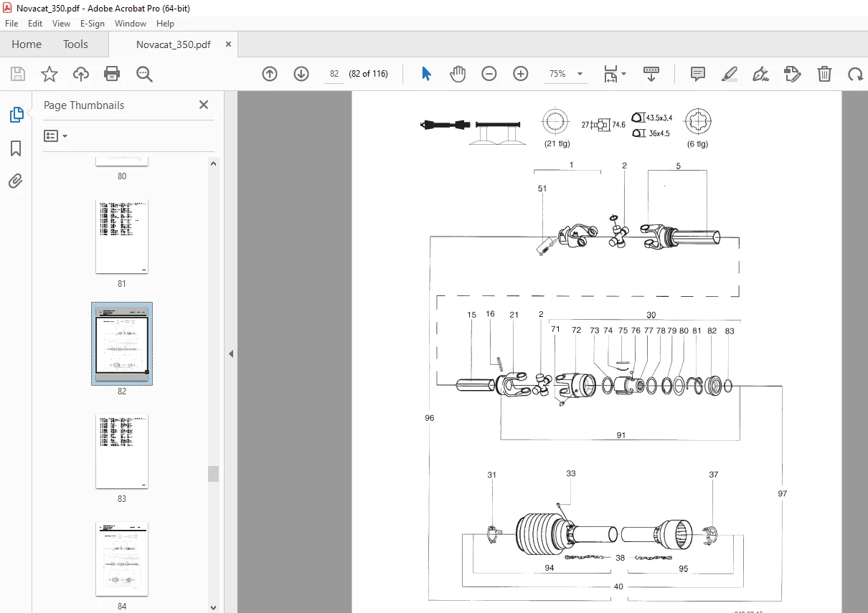Open the thumbnail options dropdown menu
868x613 pixels.
pyautogui.click(x=55, y=136)
